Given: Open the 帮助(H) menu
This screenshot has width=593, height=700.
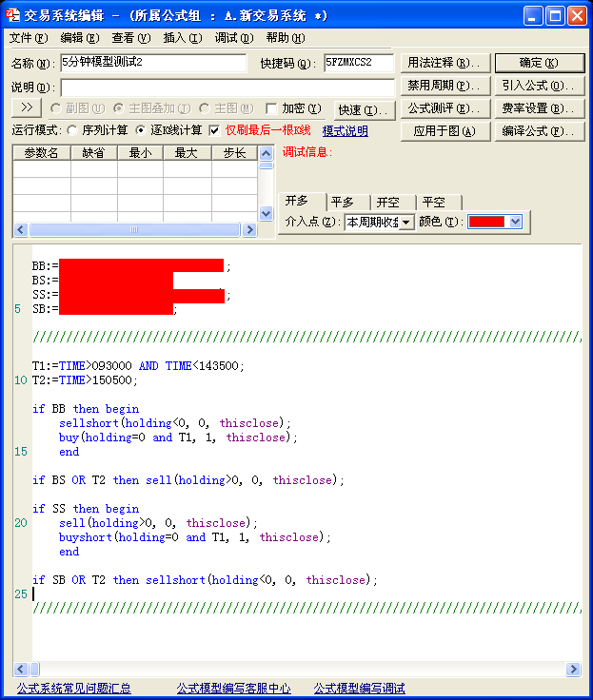Looking at the screenshot, I should 286,38.
